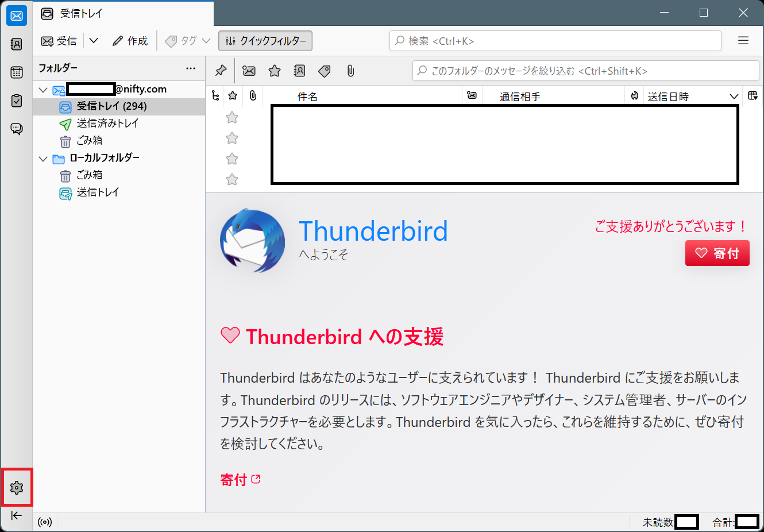Collapse the nifty.com account tree

pyautogui.click(x=43, y=90)
